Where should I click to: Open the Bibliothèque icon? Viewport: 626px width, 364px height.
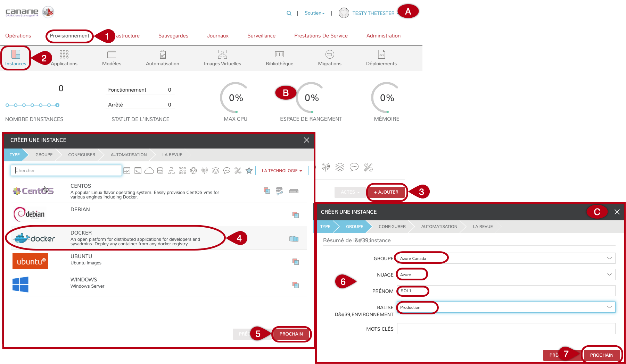[x=279, y=54]
